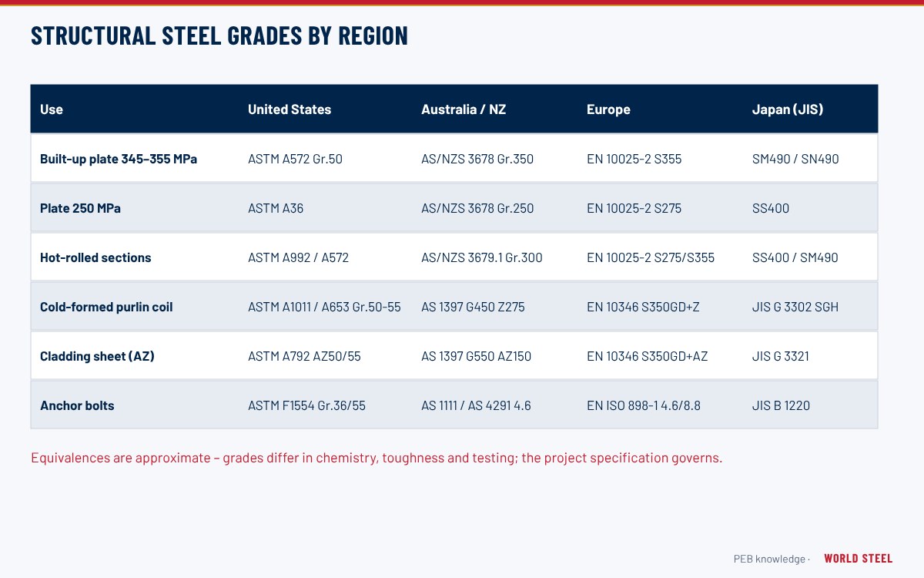Click the 'ASTM A36' cell

pyautogui.click(x=276, y=208)
